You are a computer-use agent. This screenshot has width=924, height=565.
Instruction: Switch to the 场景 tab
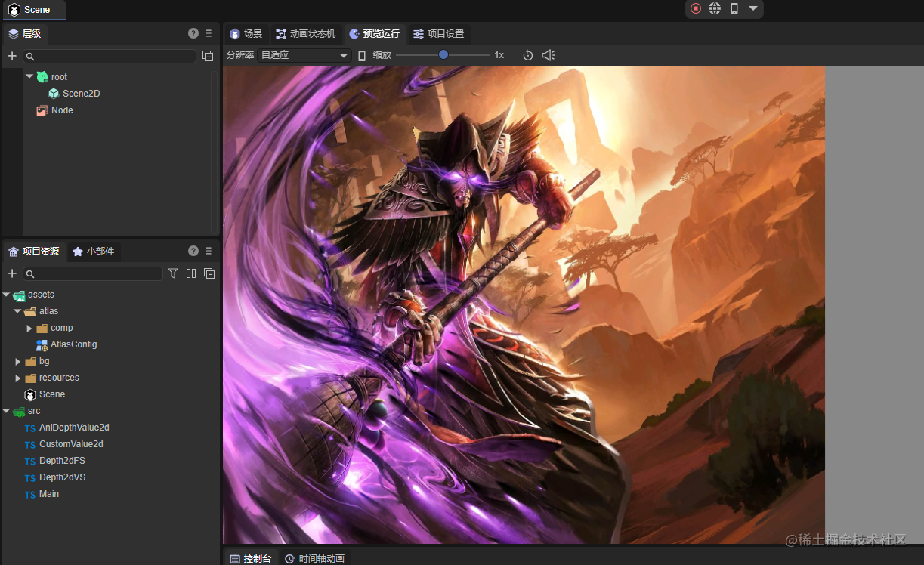coord(246,34)
